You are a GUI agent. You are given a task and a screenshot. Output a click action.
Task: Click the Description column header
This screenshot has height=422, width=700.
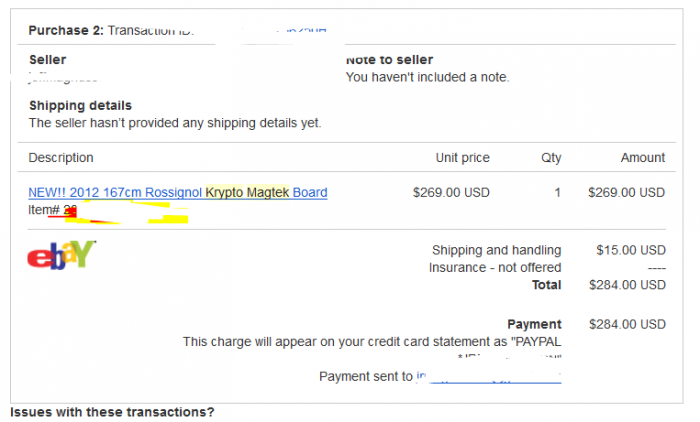61,158
